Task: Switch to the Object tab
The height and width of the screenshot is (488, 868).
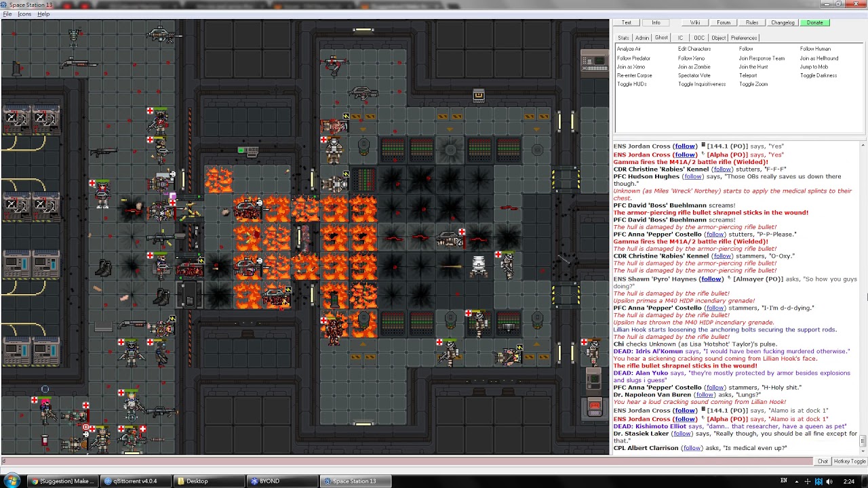Action: point(719,38)
